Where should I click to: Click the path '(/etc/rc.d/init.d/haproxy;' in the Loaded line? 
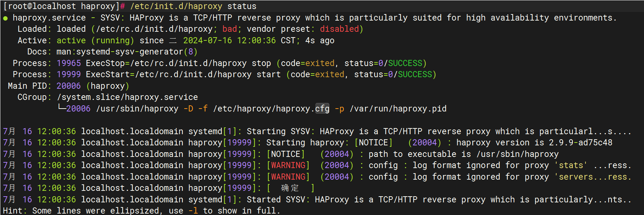tap(154, 29)
